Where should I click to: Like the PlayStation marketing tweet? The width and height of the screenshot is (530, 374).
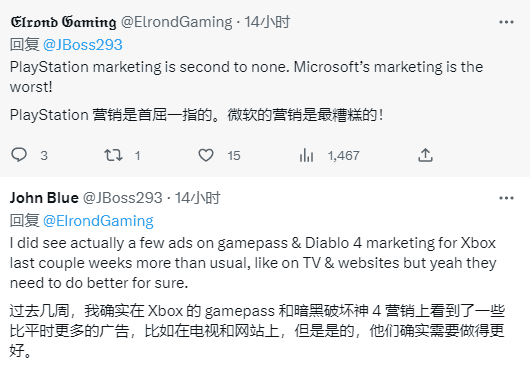[206, 155]
